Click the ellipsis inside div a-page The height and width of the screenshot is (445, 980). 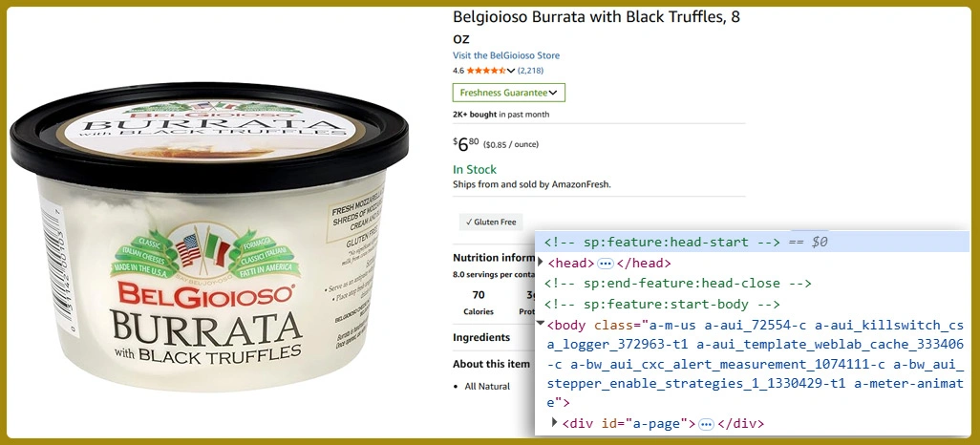pyautogui.click(x=706, y=424)
